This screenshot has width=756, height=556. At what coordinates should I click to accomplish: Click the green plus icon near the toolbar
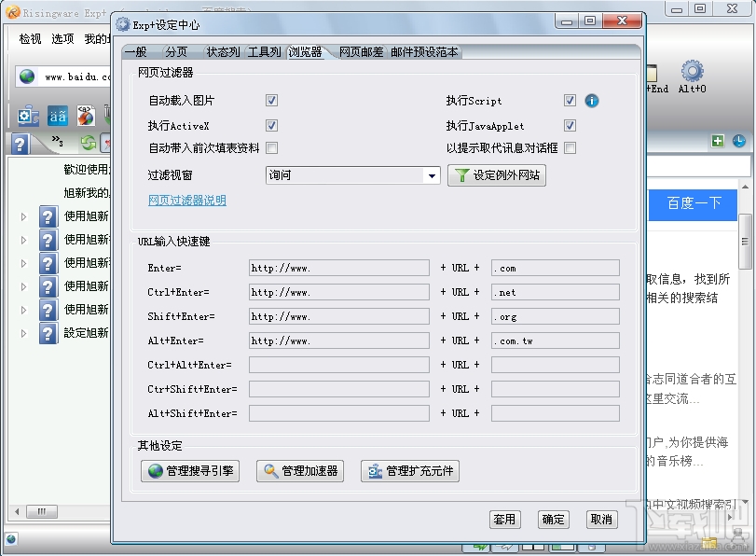716,141
